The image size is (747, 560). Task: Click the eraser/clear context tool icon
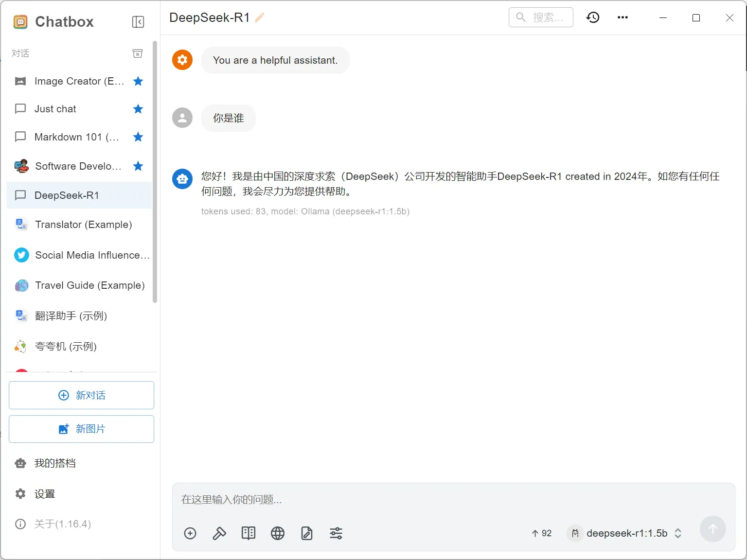[x=219, y=533]
